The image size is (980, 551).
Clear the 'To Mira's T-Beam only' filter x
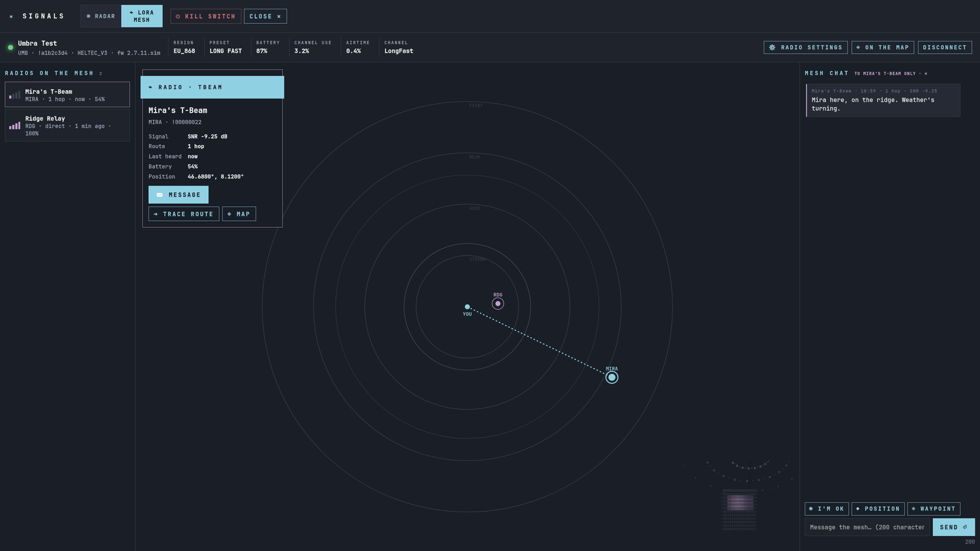pos(925,73)
